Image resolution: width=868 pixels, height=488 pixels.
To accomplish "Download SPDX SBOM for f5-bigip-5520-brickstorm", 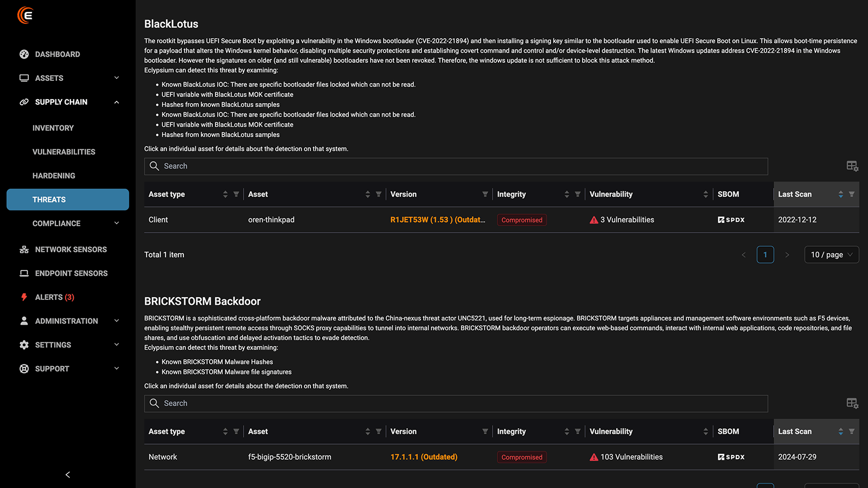I will coord(731,457).
